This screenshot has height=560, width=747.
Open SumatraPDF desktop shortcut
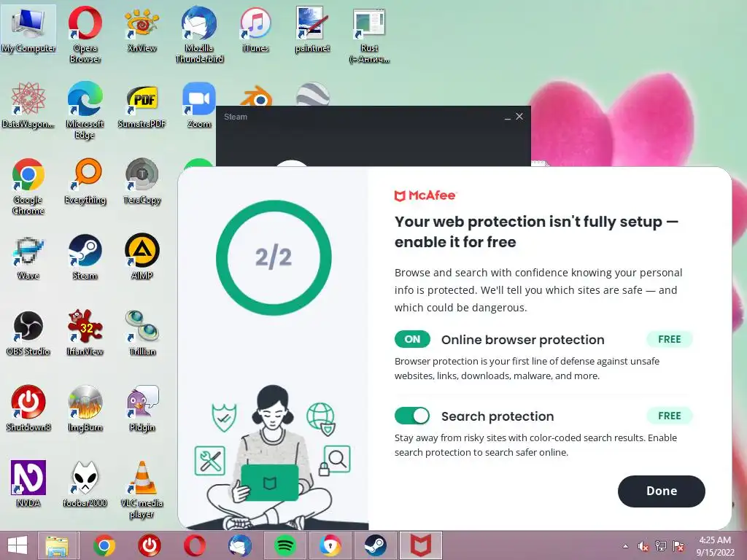142,106
